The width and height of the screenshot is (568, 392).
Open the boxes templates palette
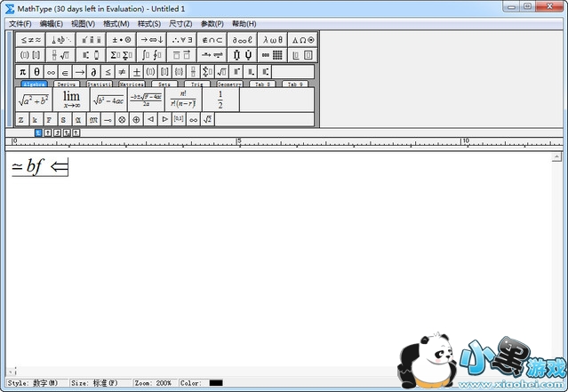[x=303, y=55]
